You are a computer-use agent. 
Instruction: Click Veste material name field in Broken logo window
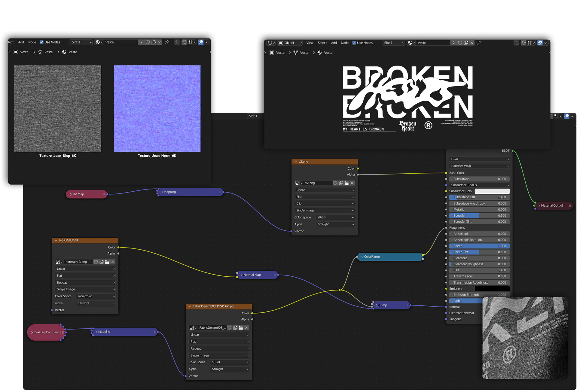coord(433,43)
